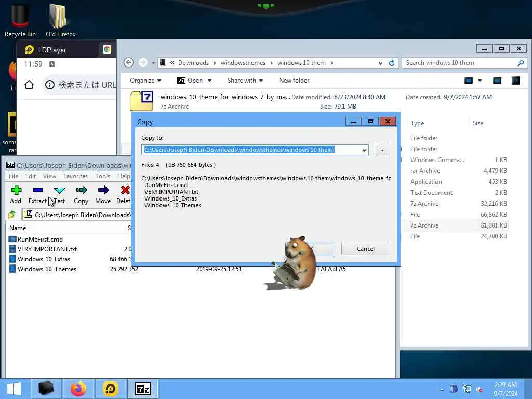Click the Windows Start button
The image size is (532, 399).
[14, 389]
